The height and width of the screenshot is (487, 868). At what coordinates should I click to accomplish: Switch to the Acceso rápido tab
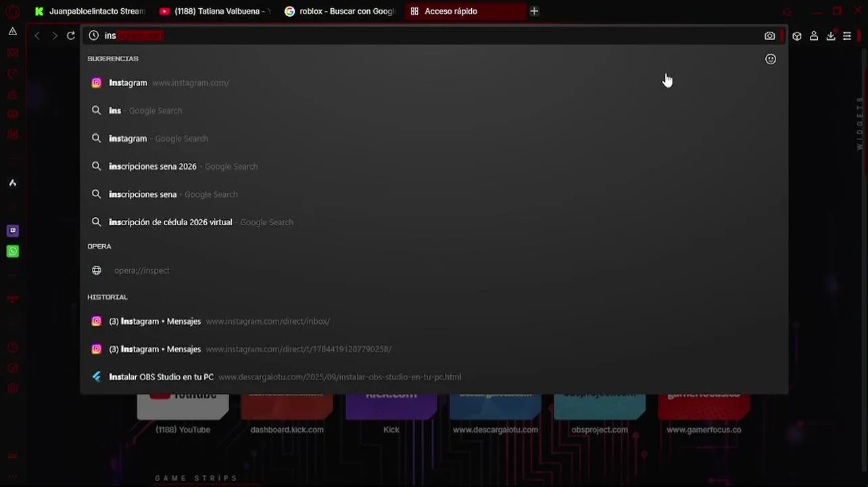(x=465, y=11)
